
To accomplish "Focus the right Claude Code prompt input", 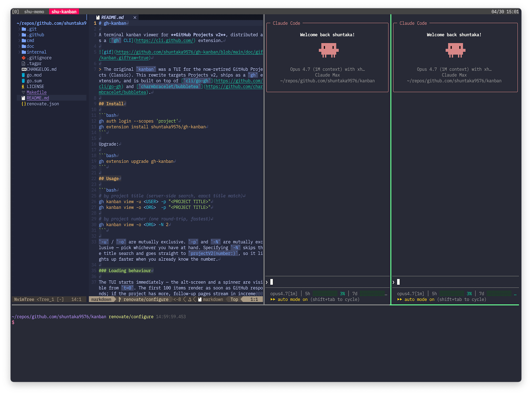I will pos(455,282).
